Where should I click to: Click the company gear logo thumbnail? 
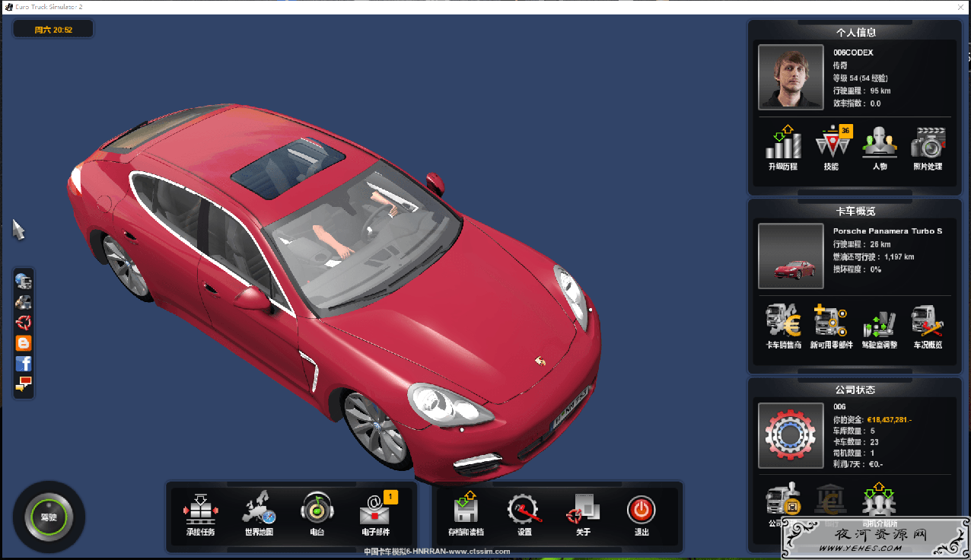[791, 435]
